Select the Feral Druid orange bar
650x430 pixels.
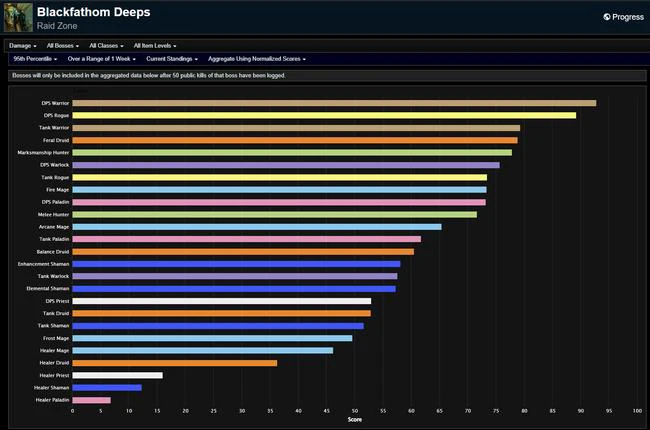tap(295, 140)
